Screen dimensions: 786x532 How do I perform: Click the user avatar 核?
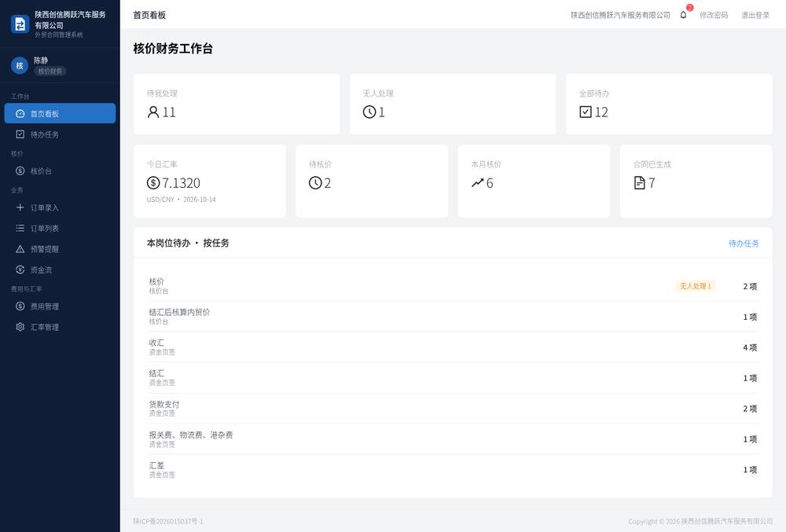click(x=20, y=66)
